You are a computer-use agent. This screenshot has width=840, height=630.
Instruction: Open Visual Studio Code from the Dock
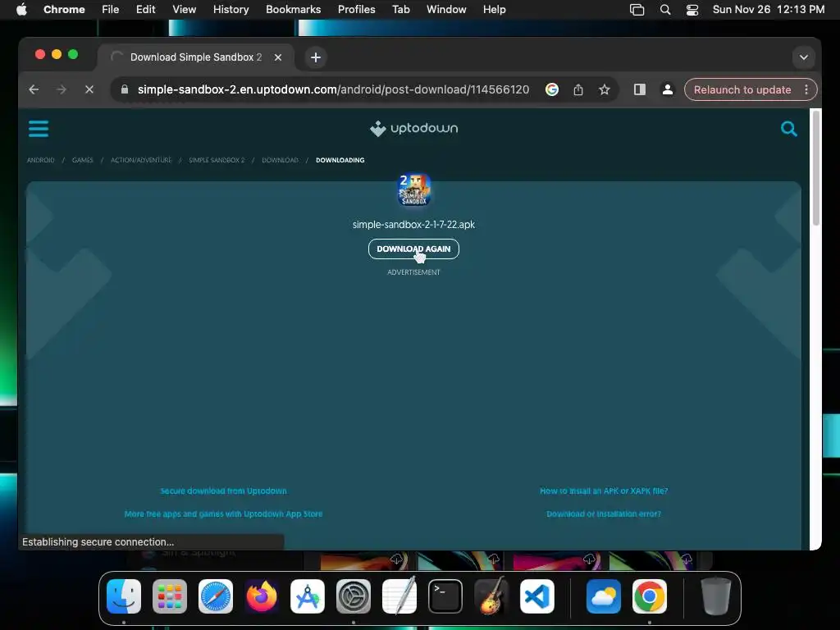(x=537, y=596)
